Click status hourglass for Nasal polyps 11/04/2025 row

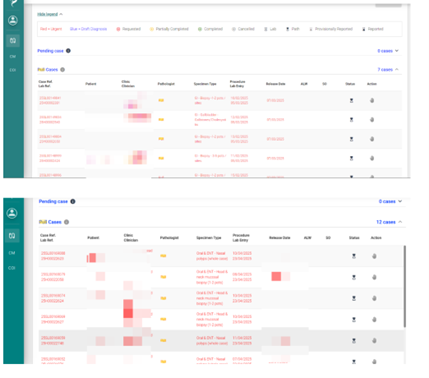(x=354, y=341)
